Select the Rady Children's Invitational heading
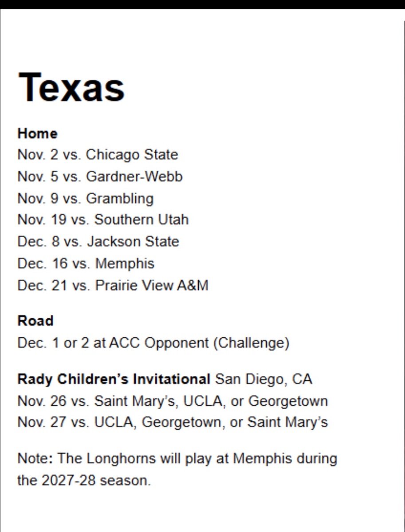The height and width of the screenshot is (532, 405). (114, 379)
